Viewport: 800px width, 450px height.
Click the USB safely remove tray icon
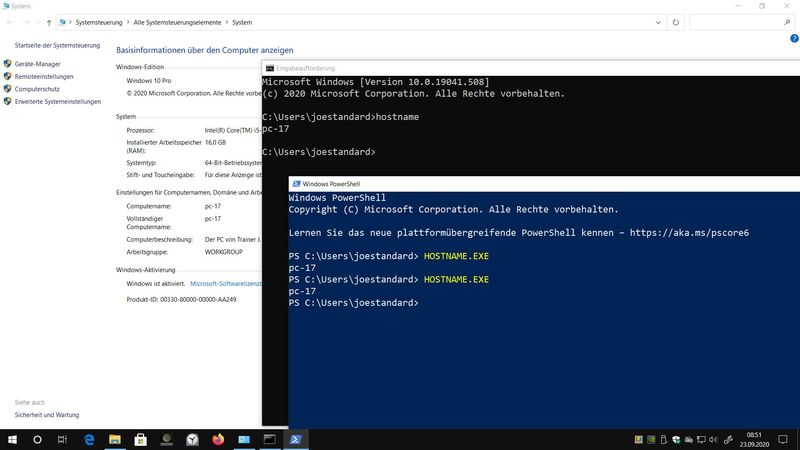click(664, 439)
